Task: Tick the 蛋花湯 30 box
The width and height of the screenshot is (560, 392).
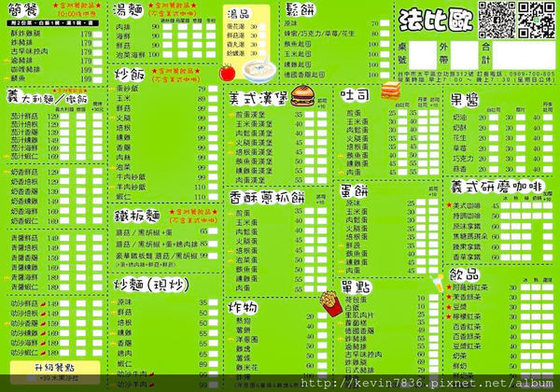Action: click(262, 27)
